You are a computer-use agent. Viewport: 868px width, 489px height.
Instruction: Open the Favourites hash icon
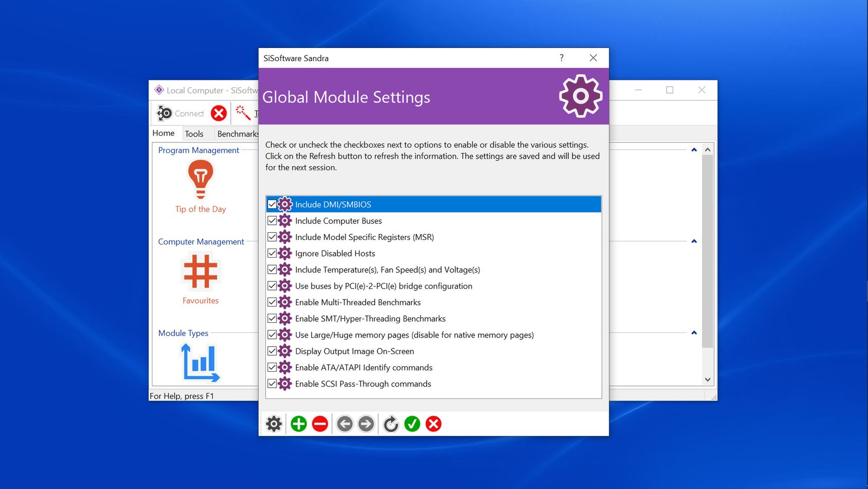coord(201,272)
